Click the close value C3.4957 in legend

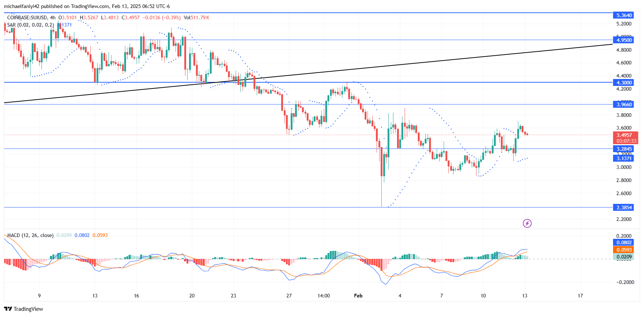pyautogui.click(x=130, y=17)
